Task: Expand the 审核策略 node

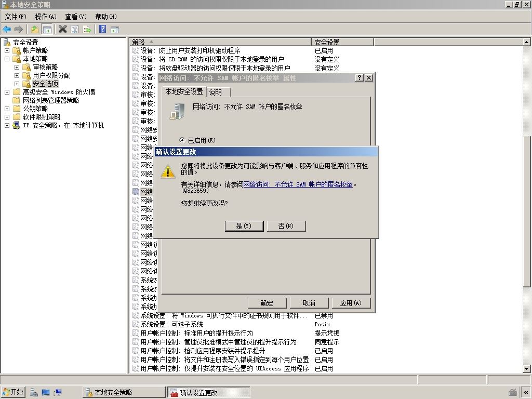Action: (x=17, y=67)
